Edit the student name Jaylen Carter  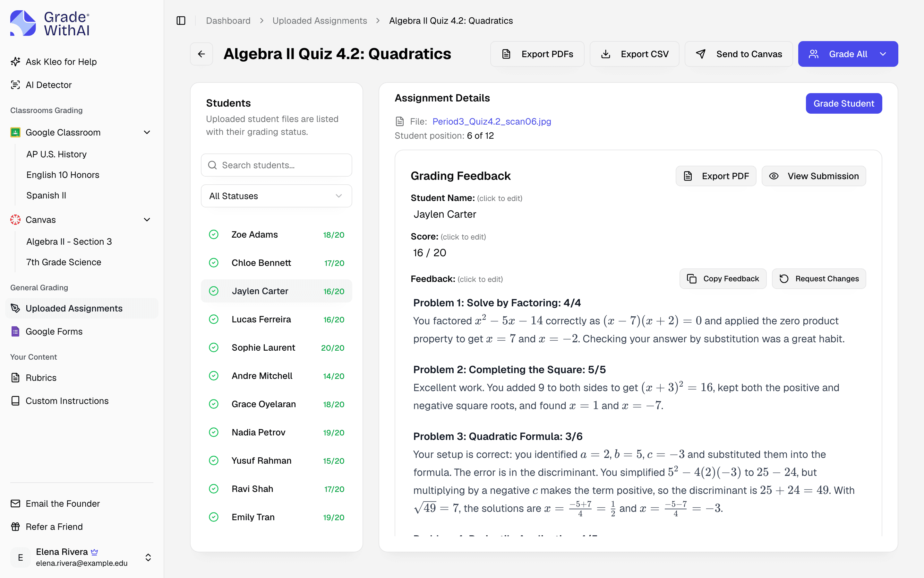click(x=445, y=214)
